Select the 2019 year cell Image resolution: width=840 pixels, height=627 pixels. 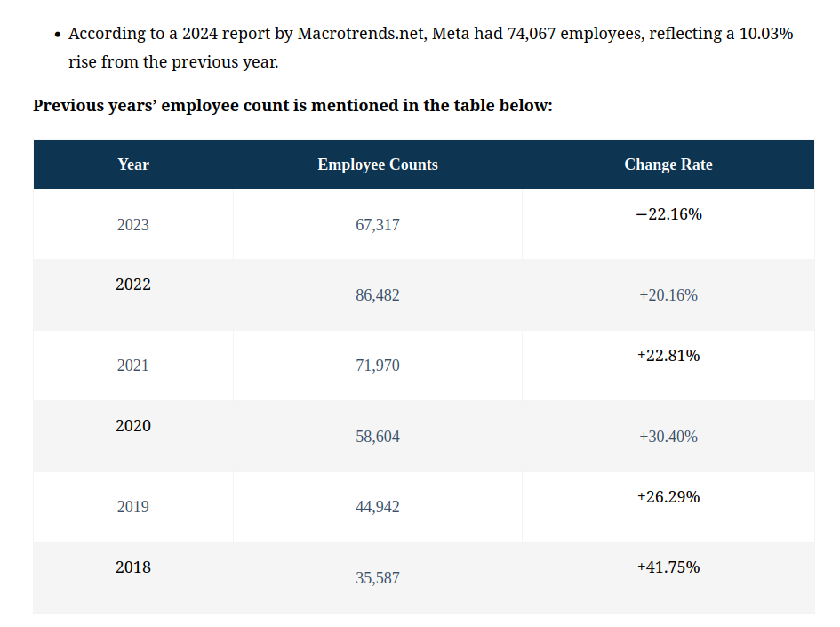click(x=133, y=507)
